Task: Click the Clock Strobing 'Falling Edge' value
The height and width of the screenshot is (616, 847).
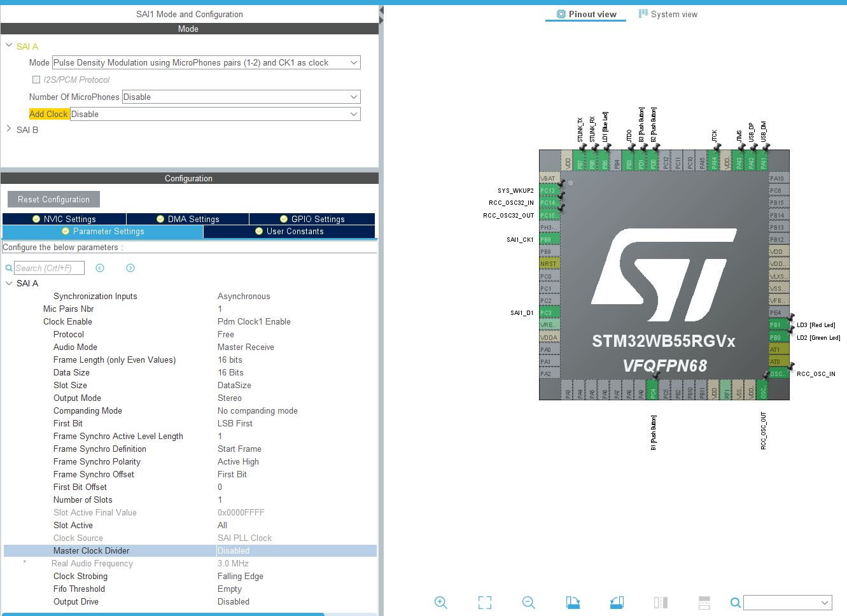Action: pos(241,576)
